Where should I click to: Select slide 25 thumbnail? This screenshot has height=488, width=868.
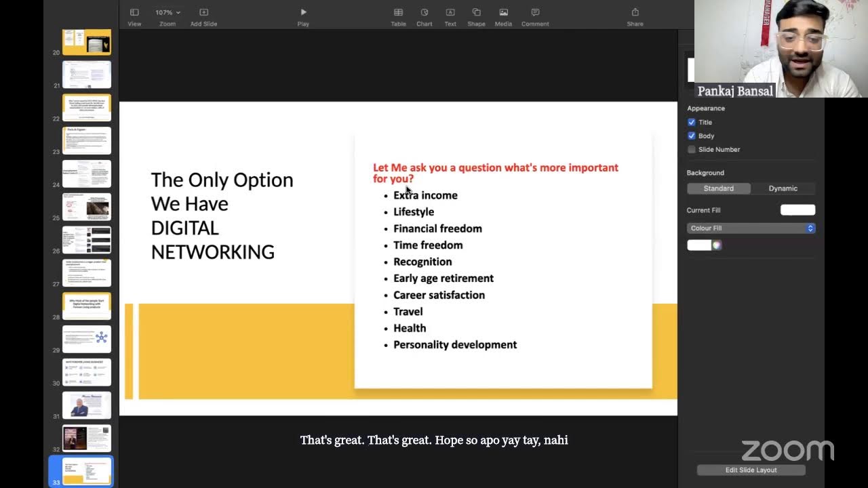(87, 207)
